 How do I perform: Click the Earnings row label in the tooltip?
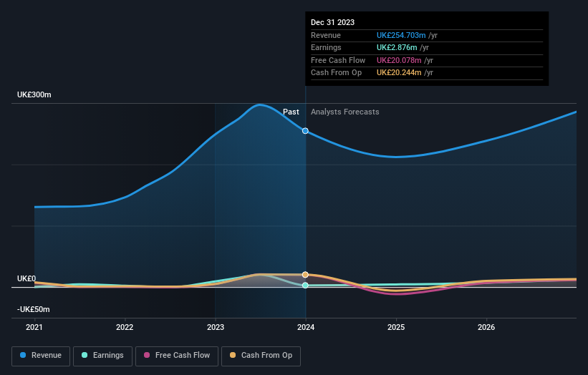(326, 47)
